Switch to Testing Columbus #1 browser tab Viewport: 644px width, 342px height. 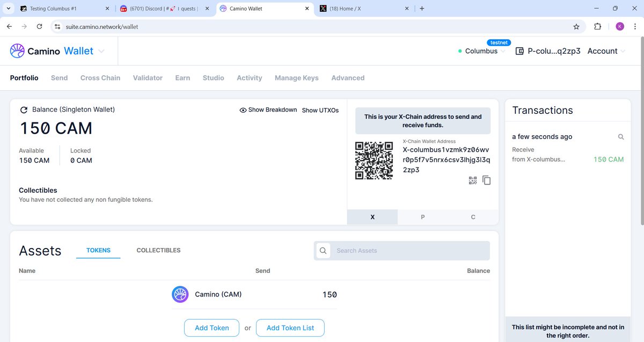(64, 9)
